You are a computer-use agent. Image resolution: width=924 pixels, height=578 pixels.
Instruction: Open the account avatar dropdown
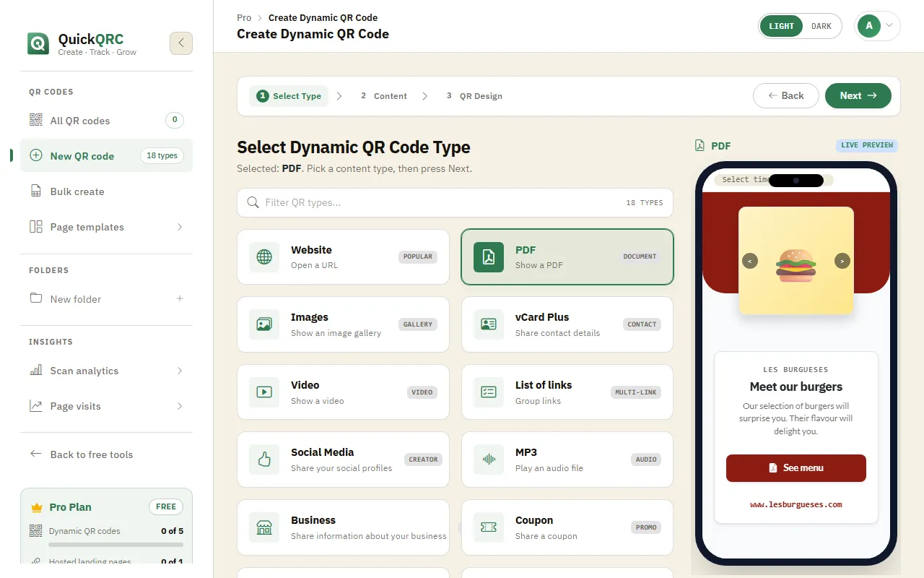click(877, 26)
